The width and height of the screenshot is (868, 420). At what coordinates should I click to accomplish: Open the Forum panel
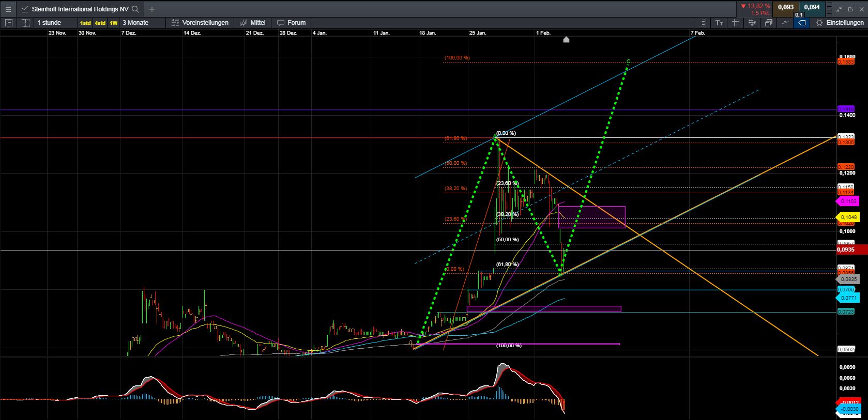pyautogui.click(x=292, y=23)
